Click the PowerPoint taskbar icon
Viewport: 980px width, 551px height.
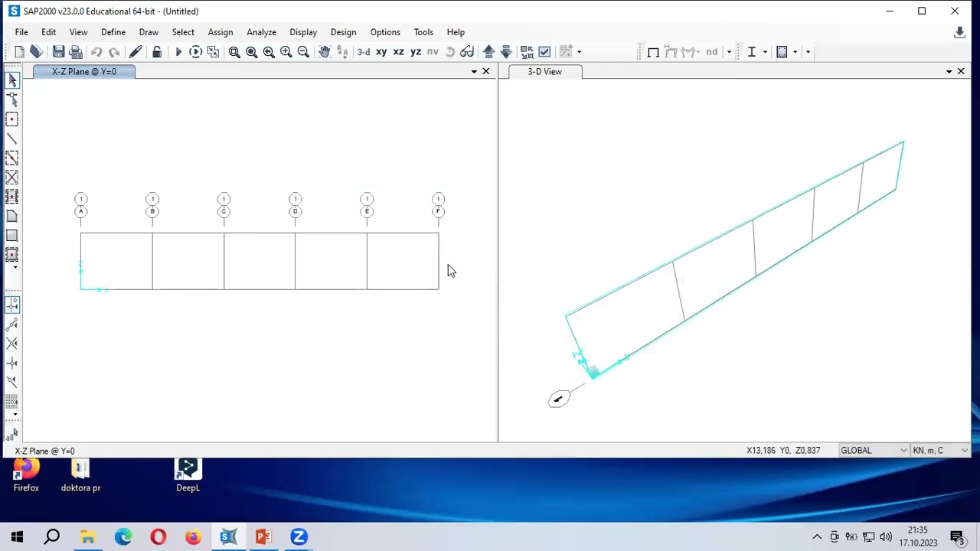click(263, 537)
